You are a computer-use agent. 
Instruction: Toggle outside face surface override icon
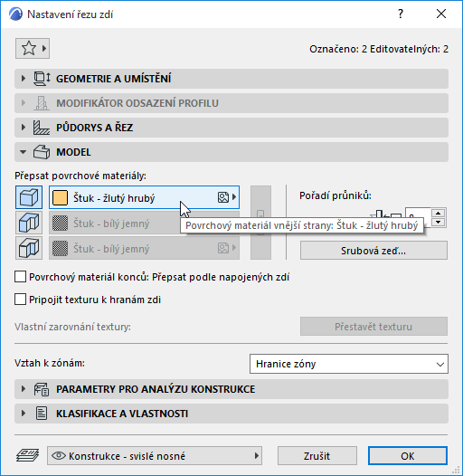coord(29,197)
